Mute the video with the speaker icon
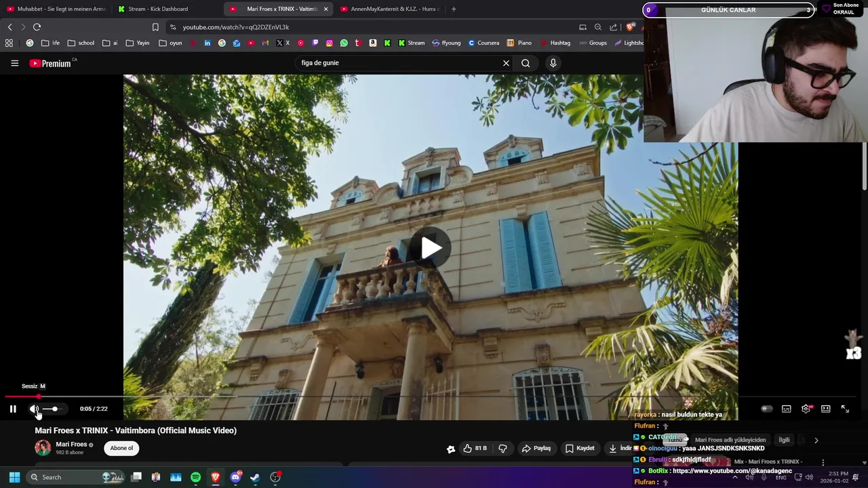 [x=34, y=409]
